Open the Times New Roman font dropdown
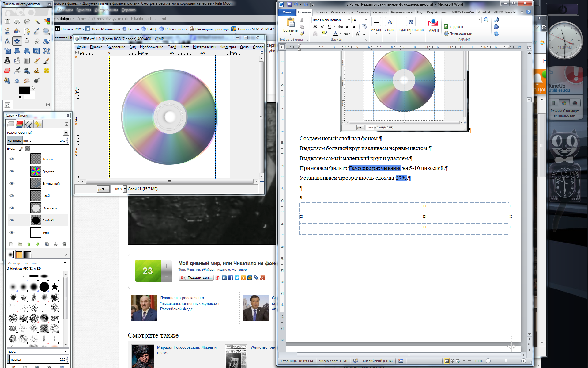 pyautogui.click(x=349, y=20)
